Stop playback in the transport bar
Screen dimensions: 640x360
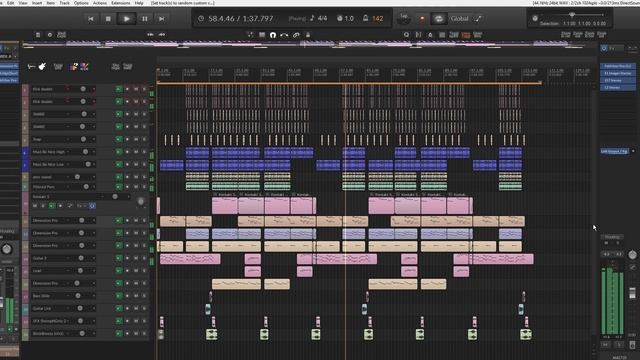(108, 19)
